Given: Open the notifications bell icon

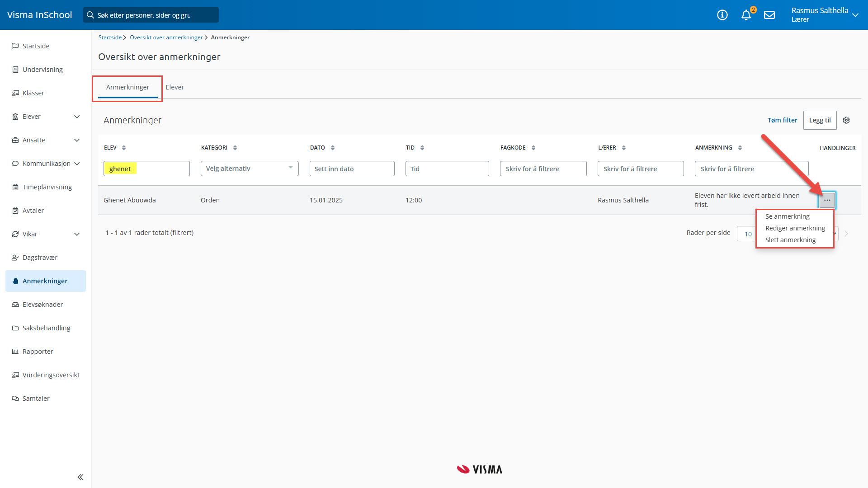Looking at the screenshot, I should 746,15.
